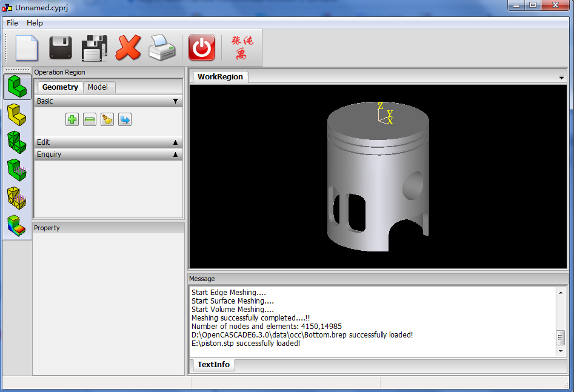Viewport: 574px width, 392px height.
Task: Open the Help menu
Action: point(35,22)
